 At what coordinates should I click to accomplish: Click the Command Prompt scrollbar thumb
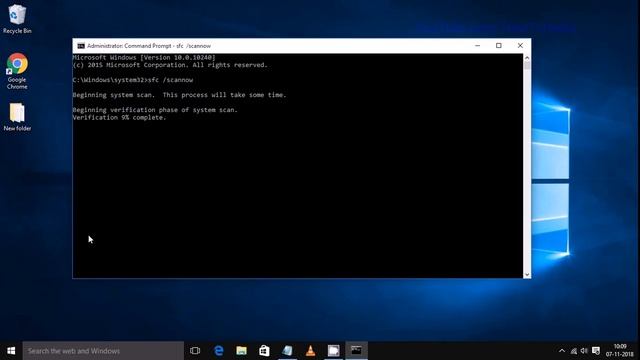(x=527, y=66)
